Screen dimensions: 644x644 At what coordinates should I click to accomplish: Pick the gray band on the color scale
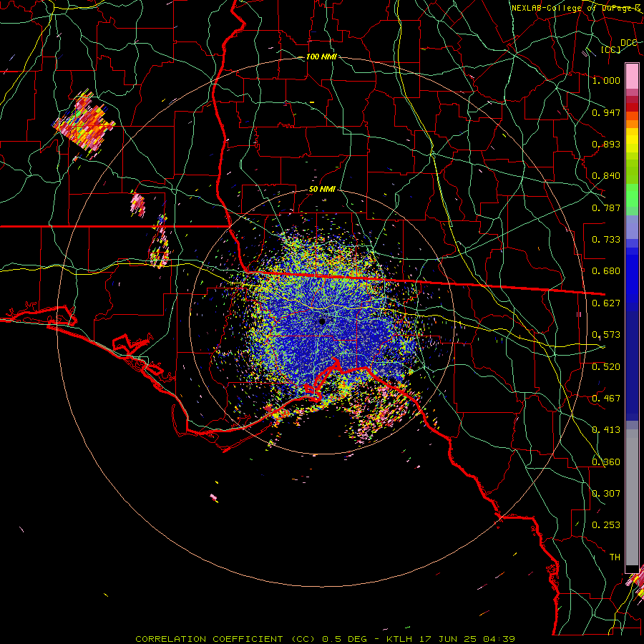pos(632,497)
